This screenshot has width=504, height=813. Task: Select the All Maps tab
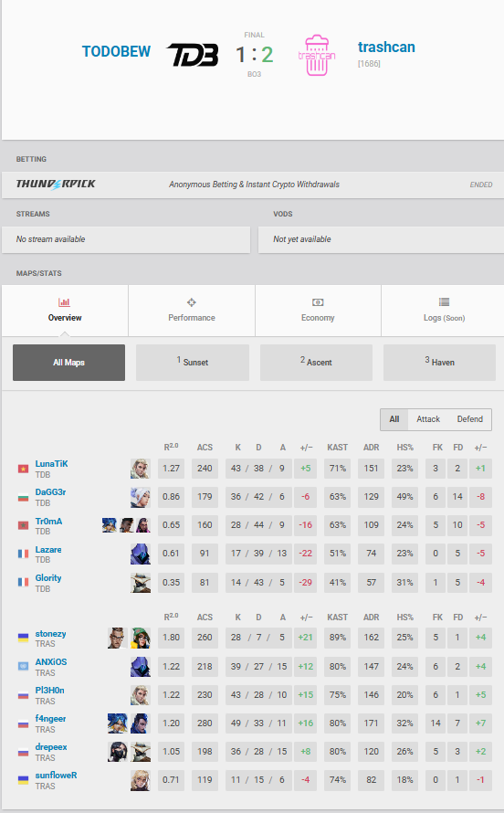68,363
